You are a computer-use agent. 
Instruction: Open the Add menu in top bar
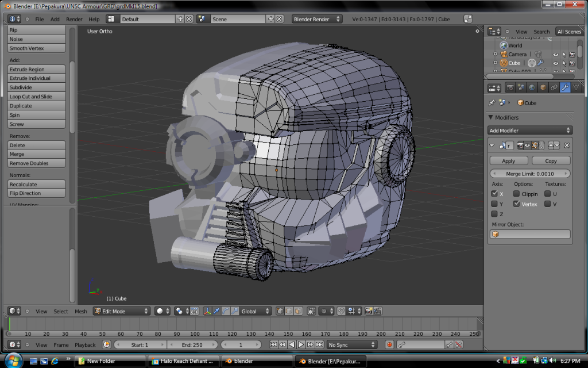(55, 19)
